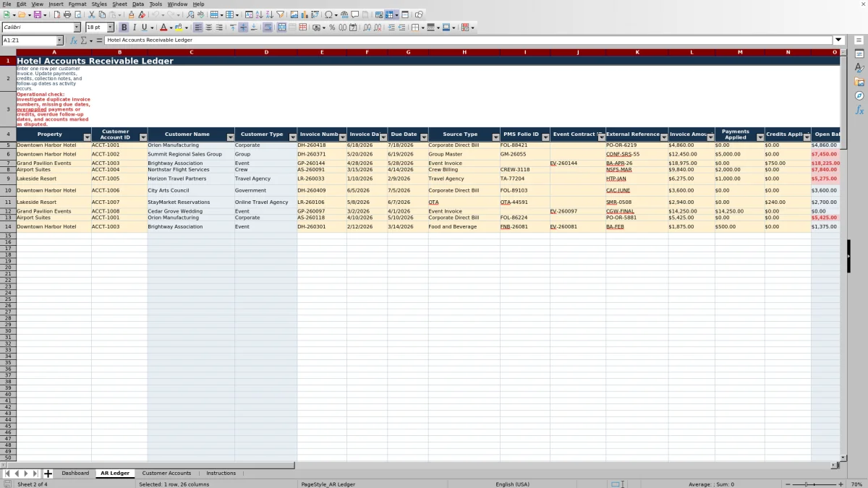Click the Cut scissors icon
Viewport: 868px width, 488px height.
coord(92,14)
